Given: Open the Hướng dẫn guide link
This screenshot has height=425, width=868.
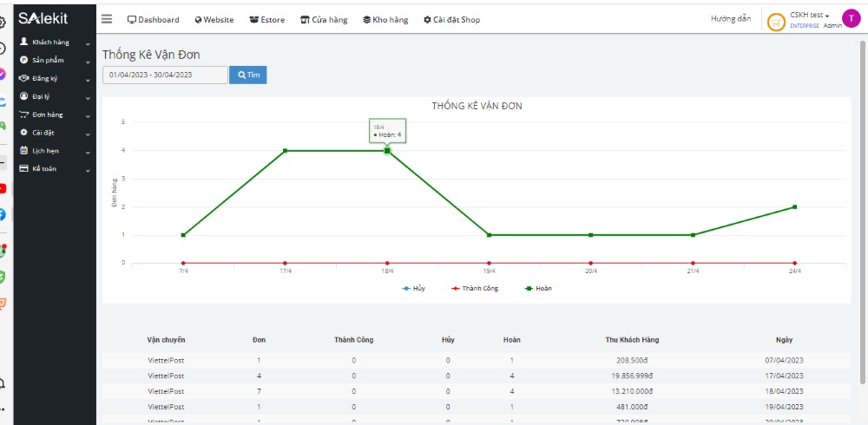Looking at the screenshot, I should [730, 19].
